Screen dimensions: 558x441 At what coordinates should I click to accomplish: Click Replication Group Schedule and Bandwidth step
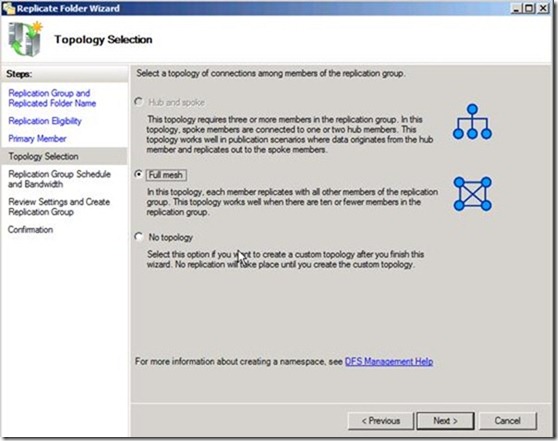(x=59, y=179)
